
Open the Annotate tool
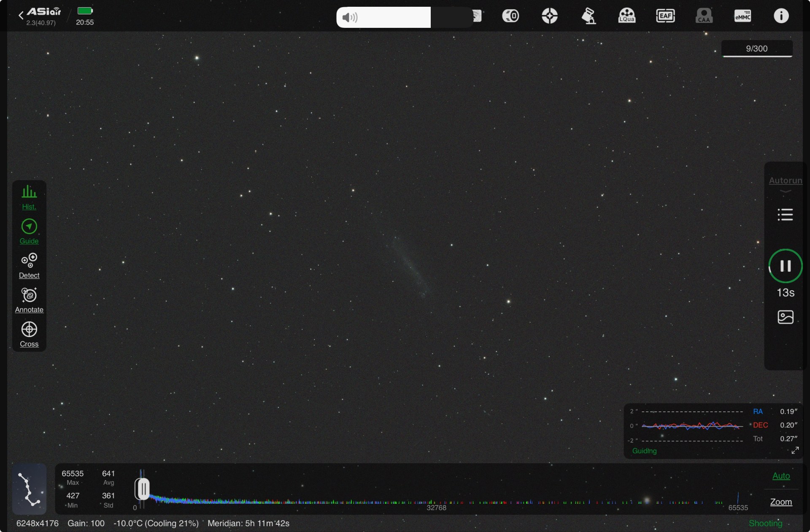point(29,300)
